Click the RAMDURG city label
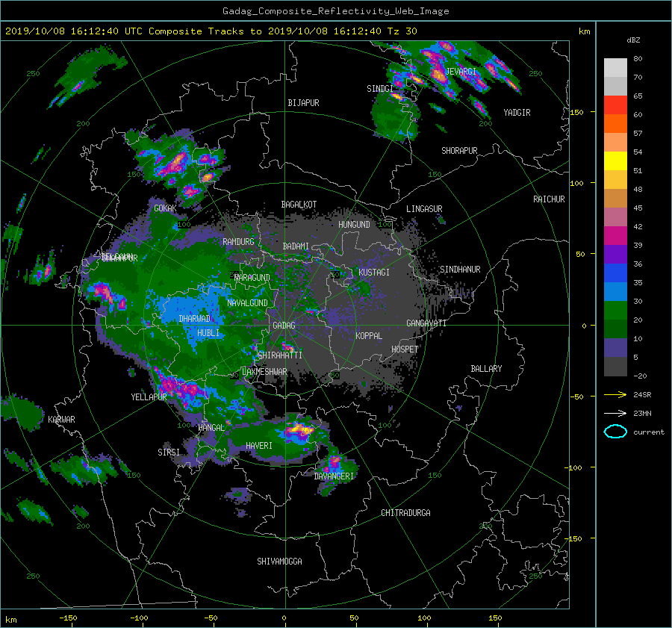The height and width of the screenshot is (628, 672). tap(238, 242)
